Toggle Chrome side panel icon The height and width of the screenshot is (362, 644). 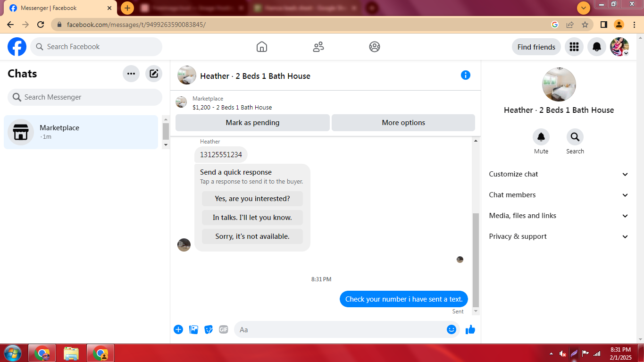point(603,25)
